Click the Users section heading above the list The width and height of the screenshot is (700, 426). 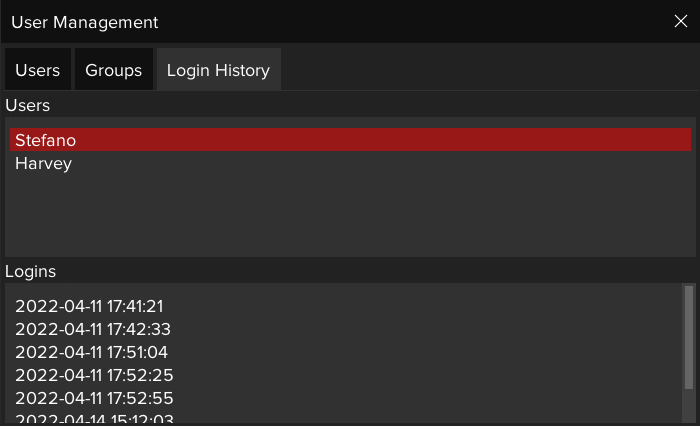(28, 105)
